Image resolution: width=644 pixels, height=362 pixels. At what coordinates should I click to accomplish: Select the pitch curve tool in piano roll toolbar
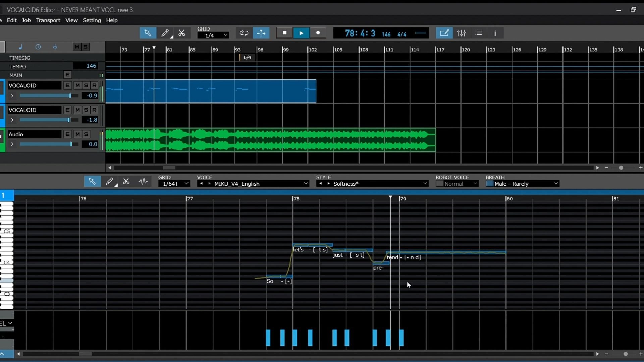[x=143, y=182]
